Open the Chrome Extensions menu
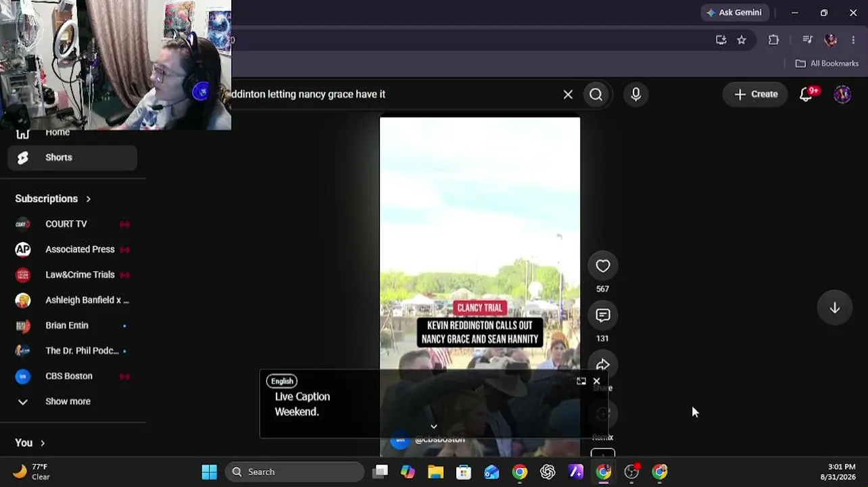 tap(773, 40)
